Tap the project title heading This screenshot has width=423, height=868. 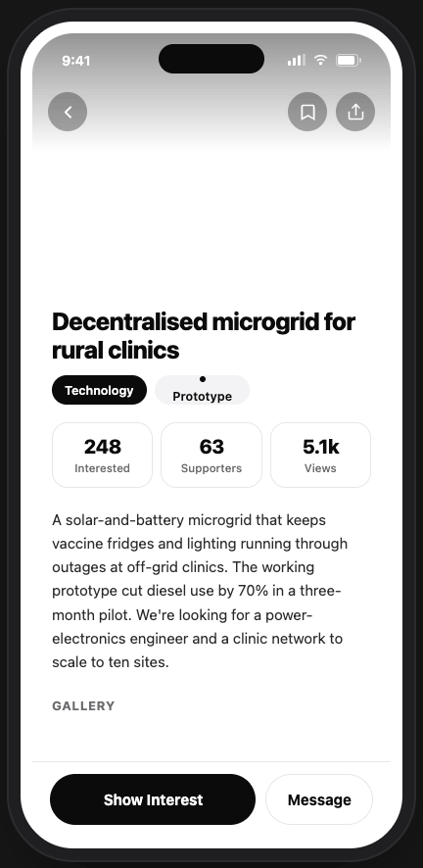(x=204, y=336)
